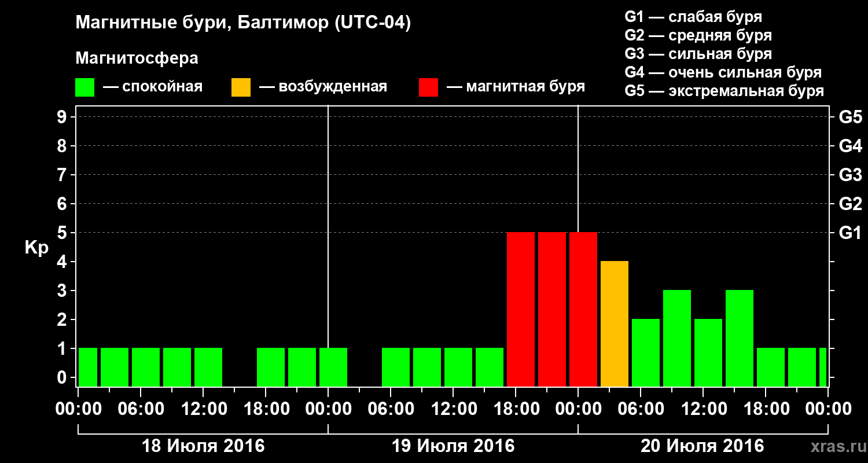Click the 'Kp' axis title
The image size is (868, 463).
click(37, 248)
